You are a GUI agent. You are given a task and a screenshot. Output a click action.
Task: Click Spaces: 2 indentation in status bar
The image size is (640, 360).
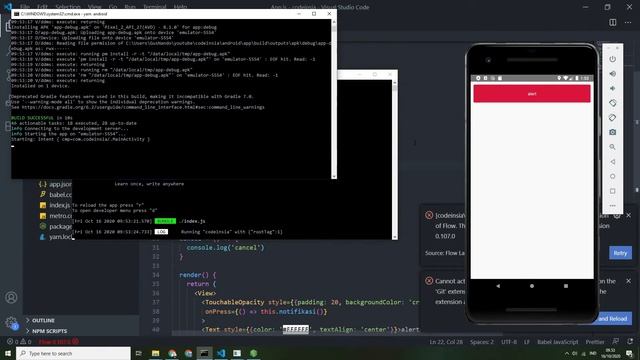coord(482,342)
